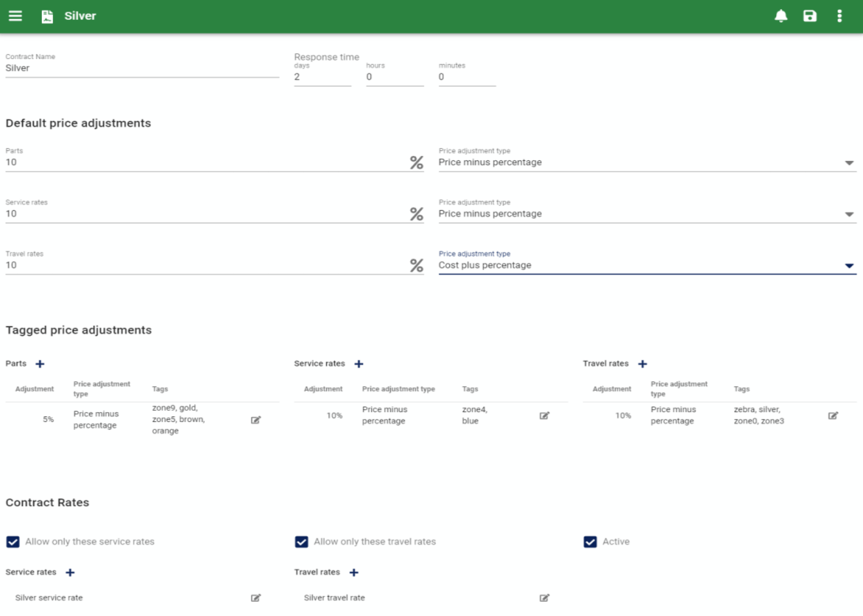Edit the zone4, blue service adjustment
The width and height of the screenshot is (863, 616).
(544, 416)
